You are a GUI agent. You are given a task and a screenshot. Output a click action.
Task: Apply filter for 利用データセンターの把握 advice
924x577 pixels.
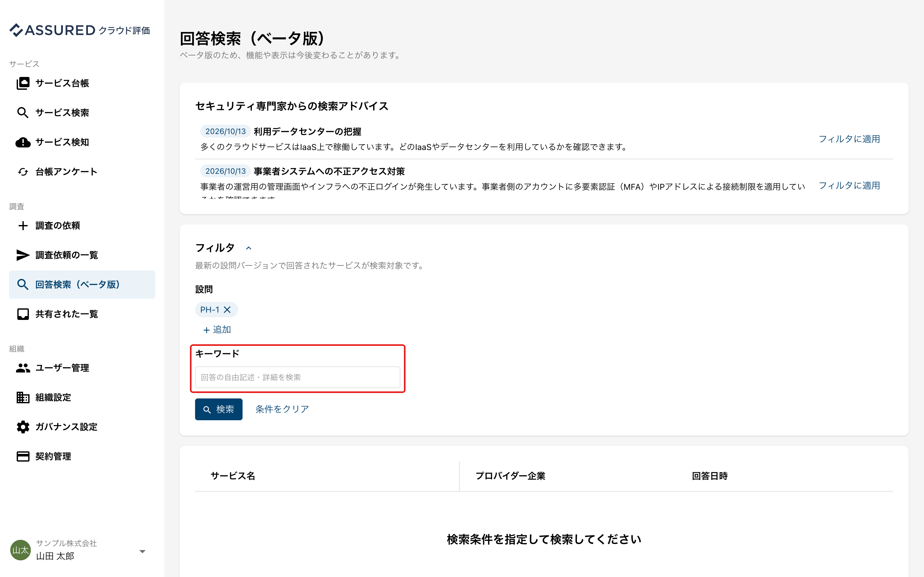tap(849, 139)
